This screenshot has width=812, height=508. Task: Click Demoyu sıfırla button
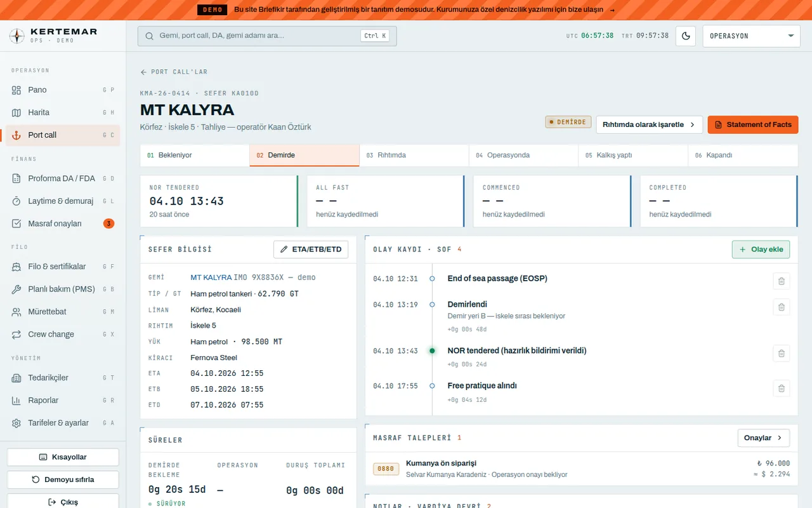[63, 479]
